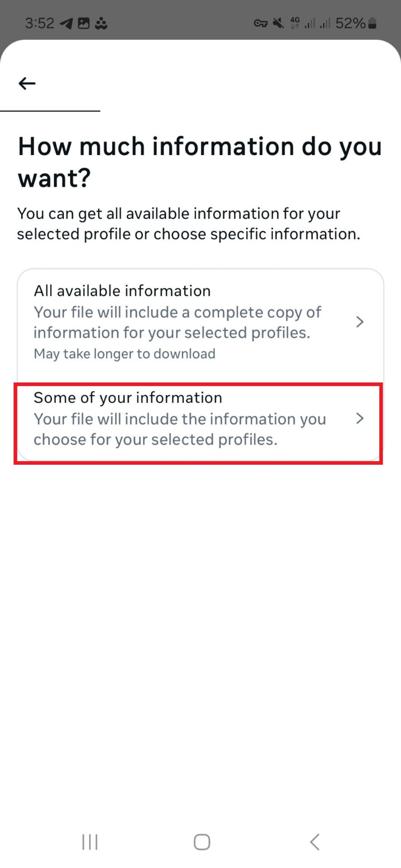This screenshot has height=868, width=401.
Task: Open the Telegram notification icon in status bar
Action: pyautogui.click(x=66, y=24)
